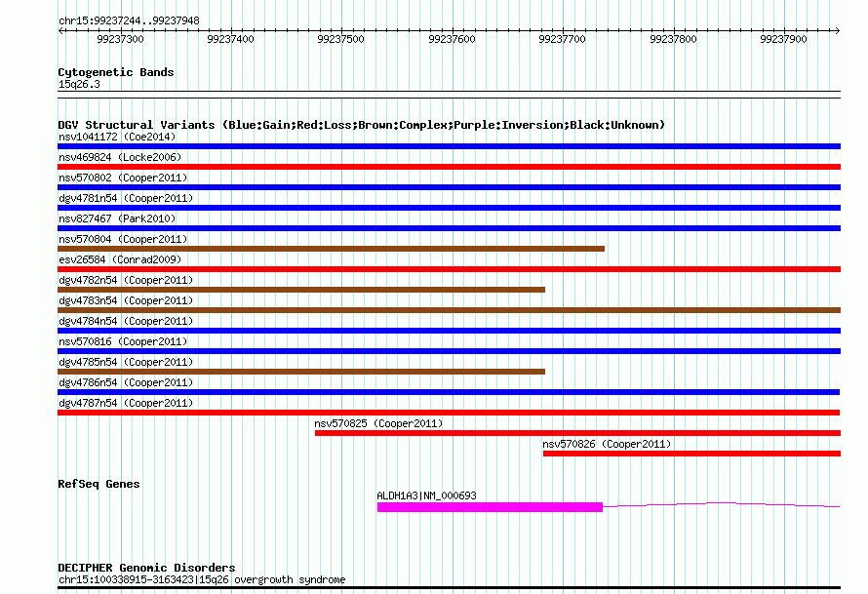Click the 99237600 position on the ruler
The width and height of the screenshot is (868, 594).
click(x=453, y=39)
